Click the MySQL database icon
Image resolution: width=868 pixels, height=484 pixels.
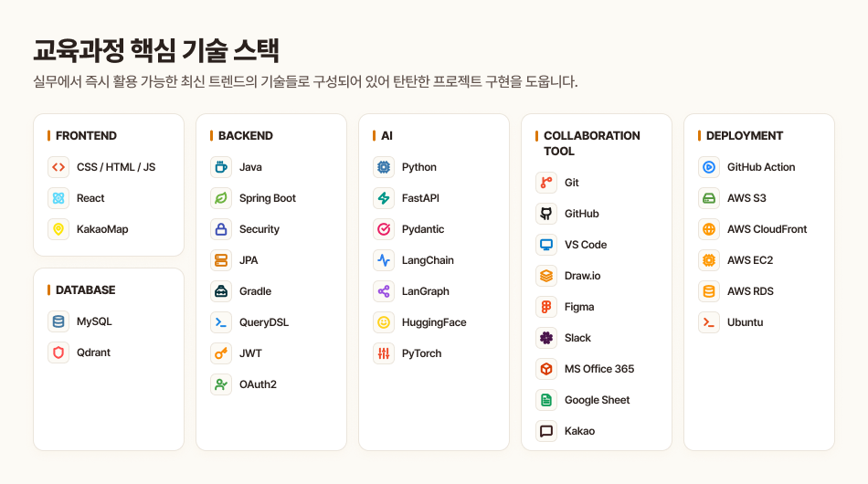click(x=58, y=321)
